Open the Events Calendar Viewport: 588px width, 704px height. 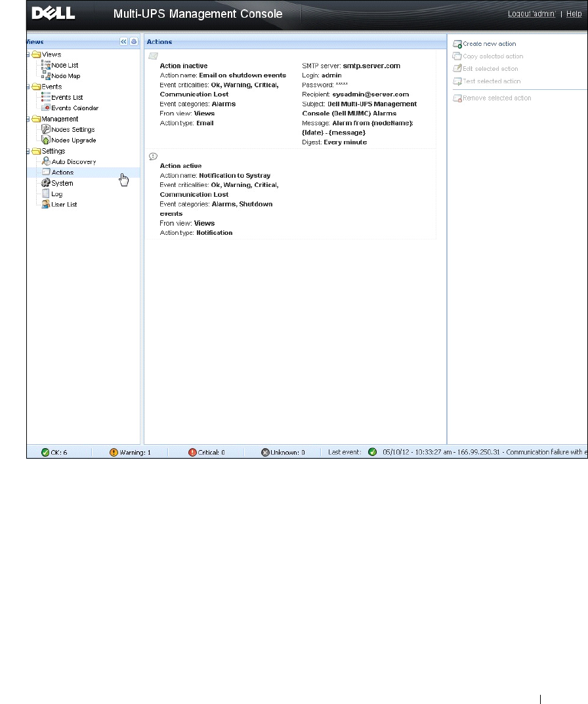coord(75,108)
